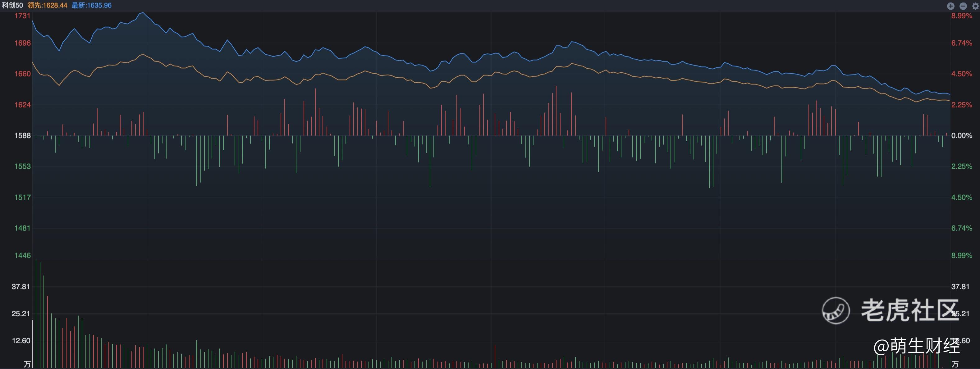Click the 25.21 label on the left volume axis
Screen dimensions: 980x369
point(21,313)
